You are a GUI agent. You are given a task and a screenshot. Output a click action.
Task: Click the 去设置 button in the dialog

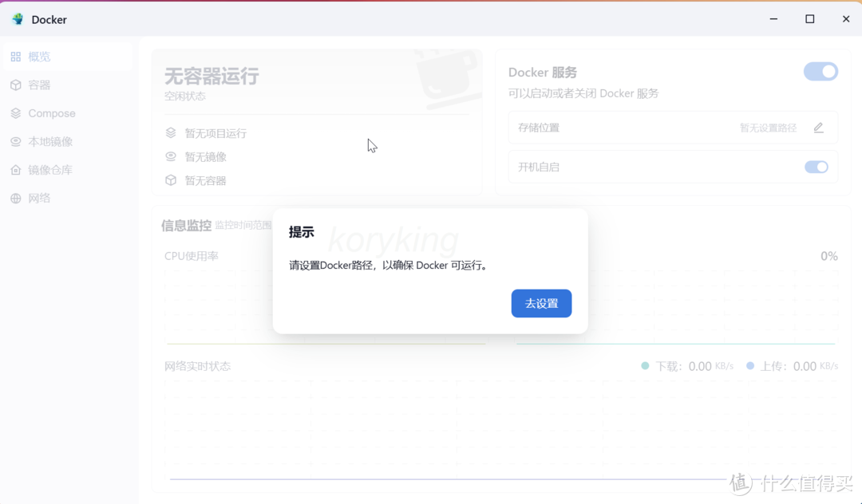tap(541, 303)
